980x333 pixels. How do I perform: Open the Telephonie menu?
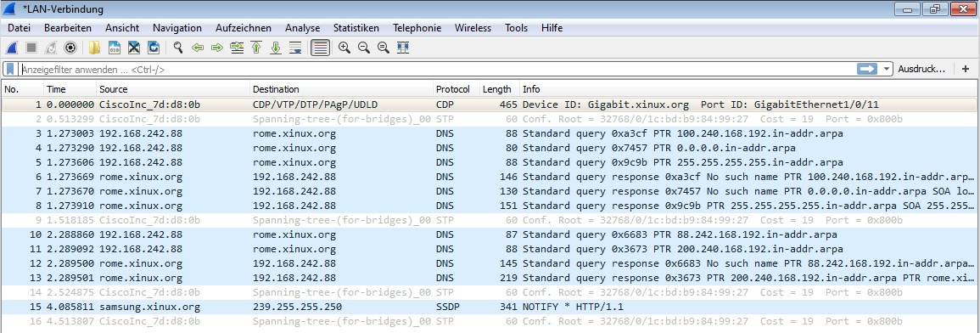tap(417, 28)
